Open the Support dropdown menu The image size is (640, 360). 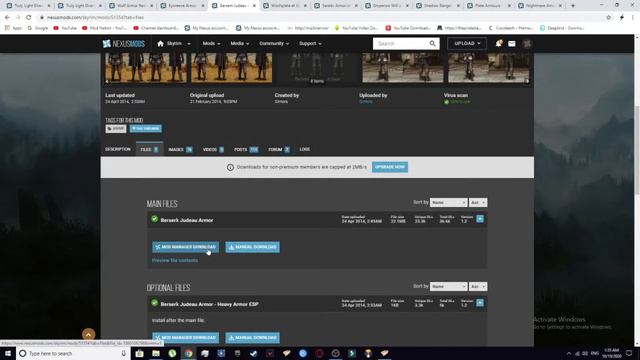(x=310, y=44)
